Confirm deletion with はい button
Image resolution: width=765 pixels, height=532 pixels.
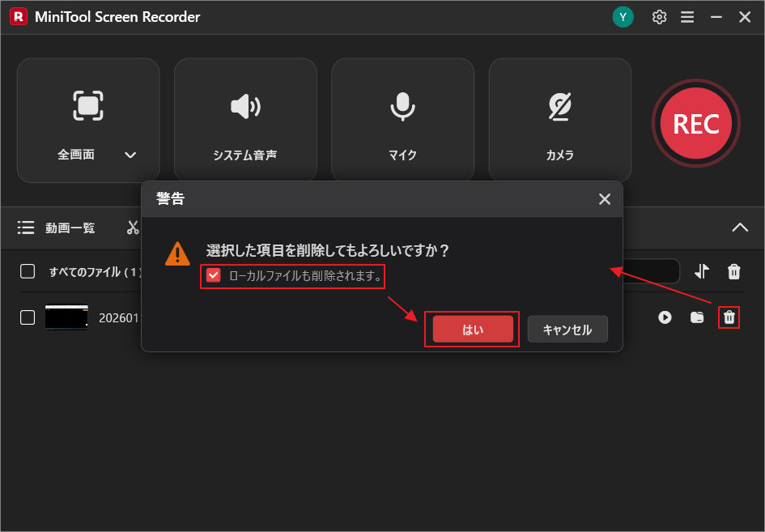click(472, 329)
